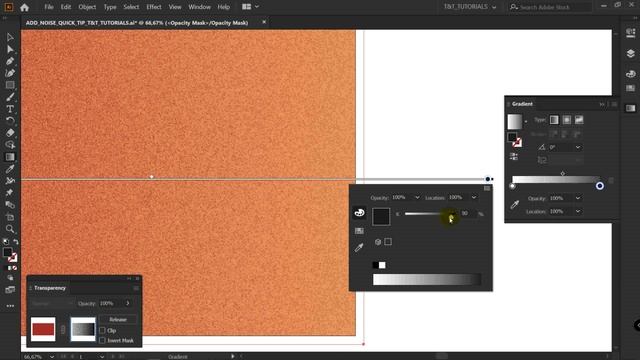Go to Illustrator Home screen
Viewport: 640px width, 360px height.
tap(24, 7)
